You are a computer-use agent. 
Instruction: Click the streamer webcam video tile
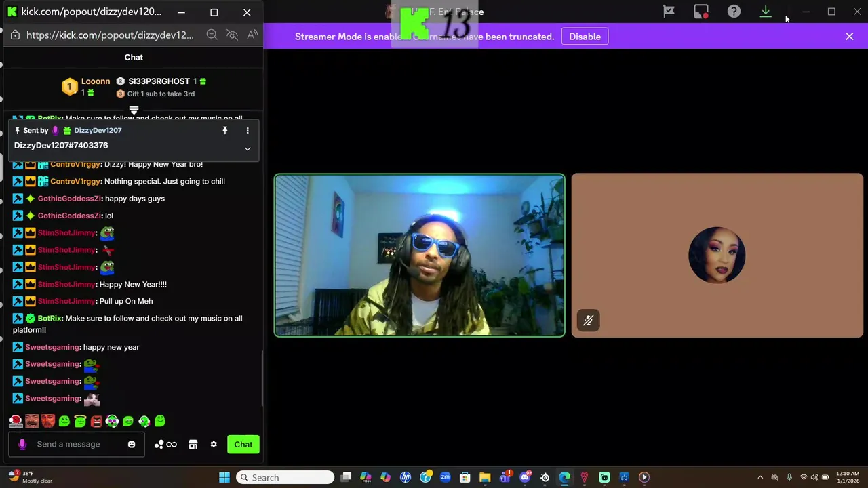coord(419,256)
